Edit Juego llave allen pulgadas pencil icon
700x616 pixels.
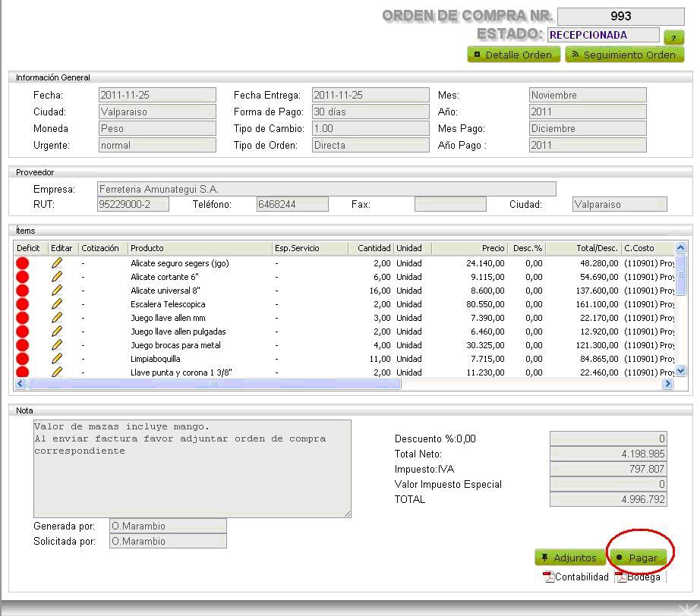tap(57, 332)
